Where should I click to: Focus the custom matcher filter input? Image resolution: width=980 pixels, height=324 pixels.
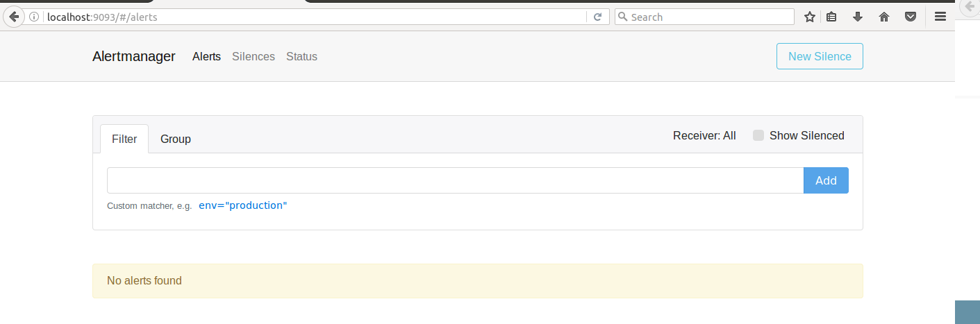pos(455,180)
